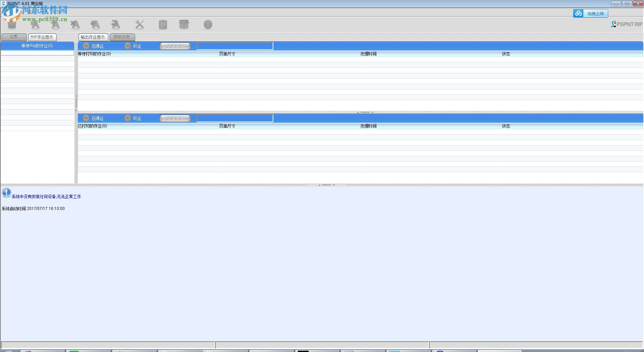Click 状态 header in waiting-print list
Screen dimensions: 644x352
click(x=572, y=54)
